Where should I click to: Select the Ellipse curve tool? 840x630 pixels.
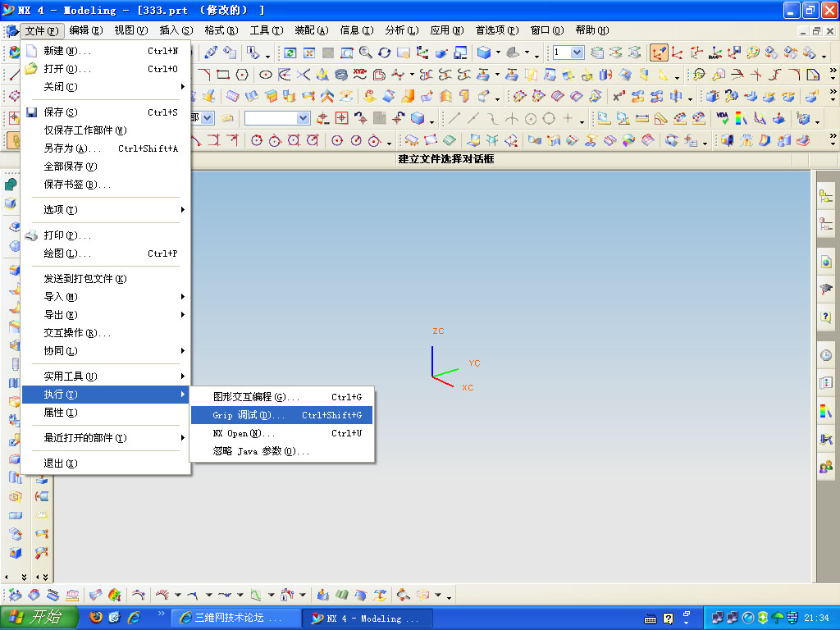point(265,75)
